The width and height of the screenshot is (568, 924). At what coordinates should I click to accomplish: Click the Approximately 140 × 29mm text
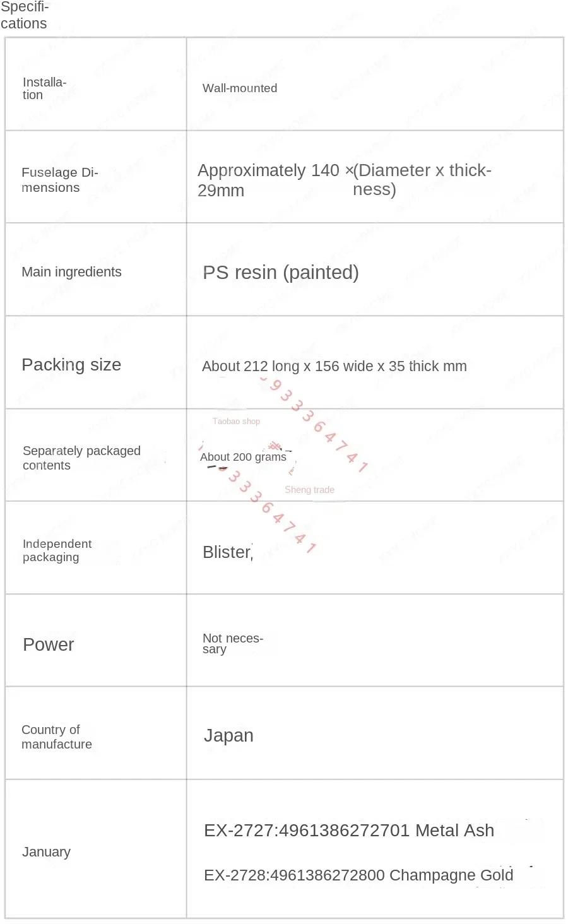pyautogui.click(x=268, y=180)
